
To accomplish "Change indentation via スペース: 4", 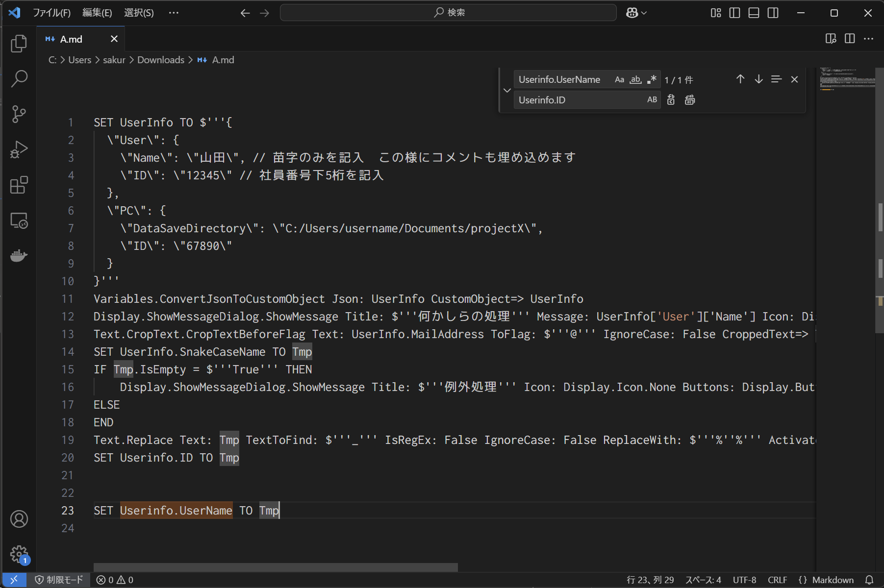I will pyautogui.click(x=703, y=580).
